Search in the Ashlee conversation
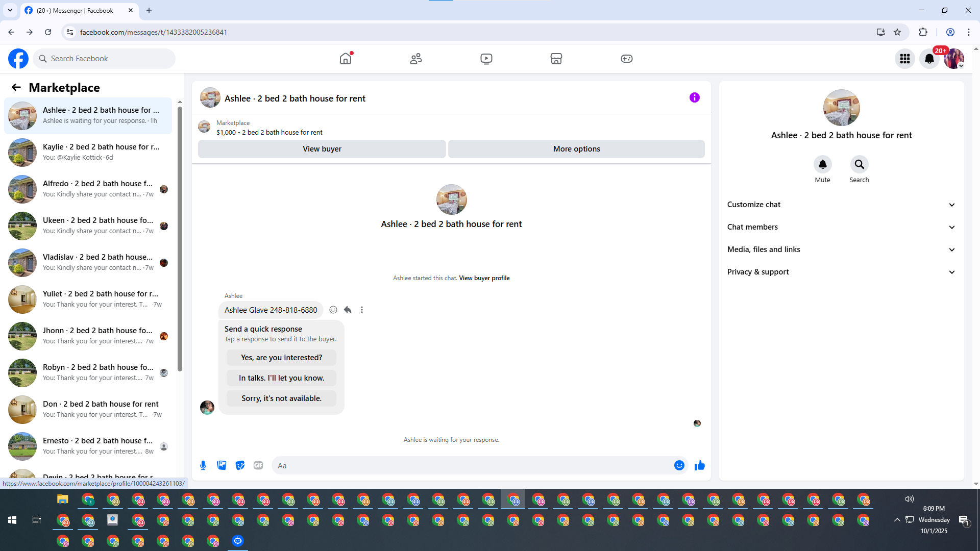 [x=860, y=164]
